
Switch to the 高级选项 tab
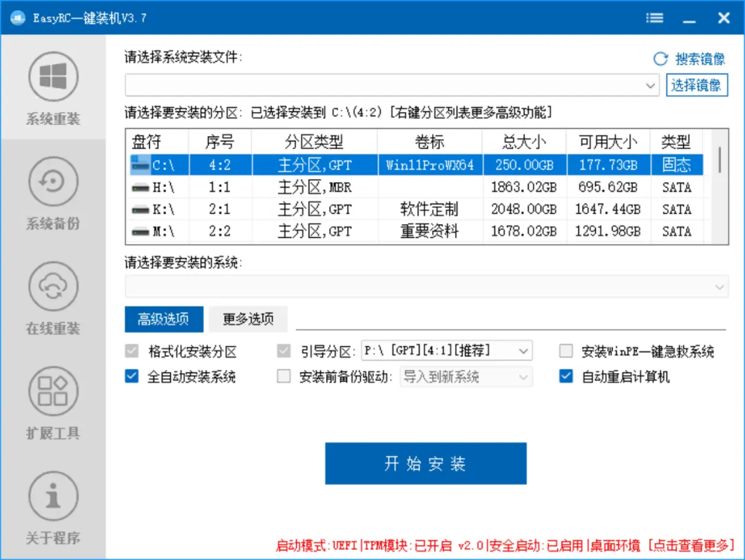point(165,319)
